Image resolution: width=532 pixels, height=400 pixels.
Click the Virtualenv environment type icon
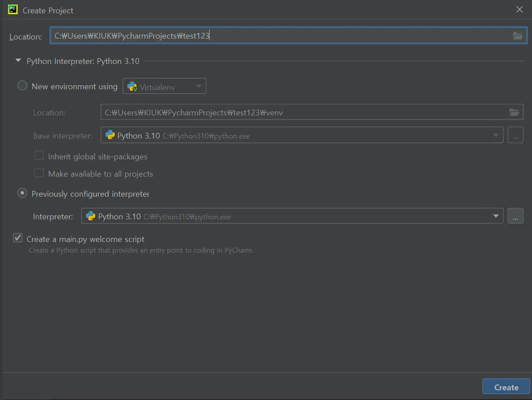coord(132,87)
